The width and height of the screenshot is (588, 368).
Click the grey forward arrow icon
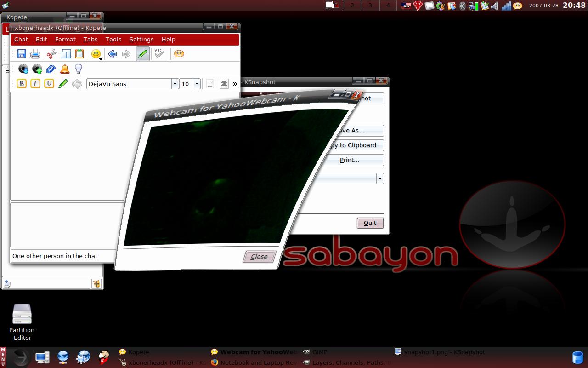(126, 54)
